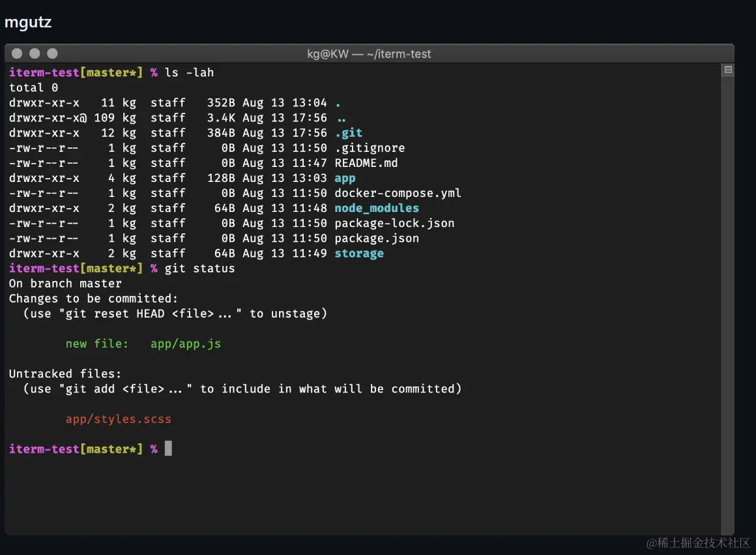Click the 'Changes to be committed:' line
The width and height of the screenshot is (756, 555).
point(94,298)
